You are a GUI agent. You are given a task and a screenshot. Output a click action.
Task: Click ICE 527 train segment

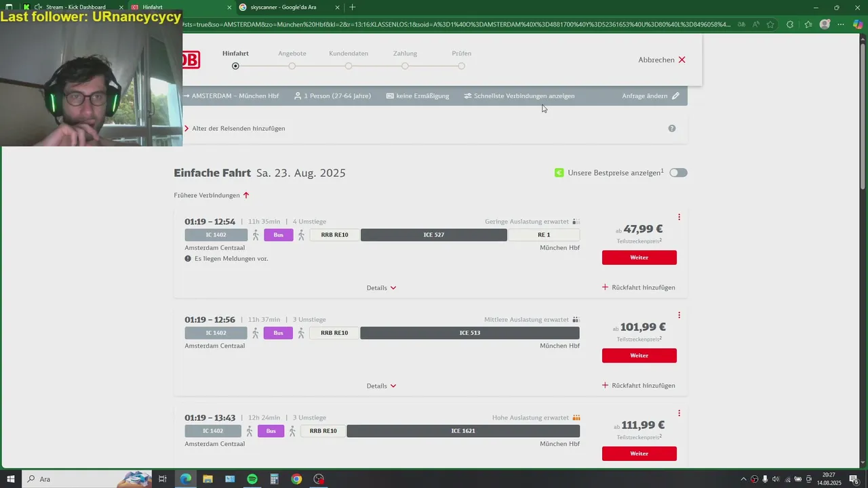click(x=434, y=235)
